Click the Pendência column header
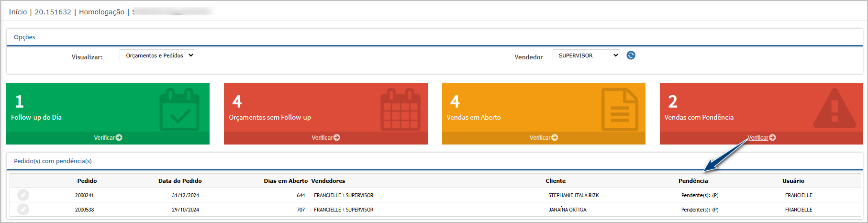 pos(693,181)
